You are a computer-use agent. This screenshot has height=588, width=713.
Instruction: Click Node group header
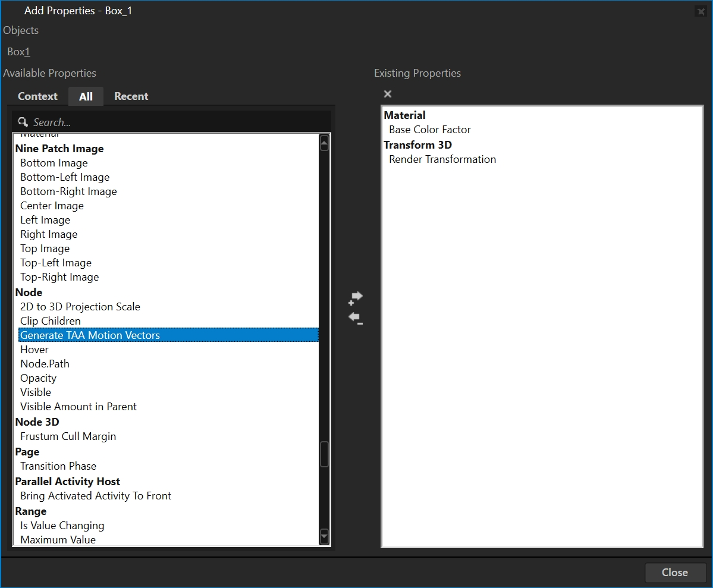point(29,293)
